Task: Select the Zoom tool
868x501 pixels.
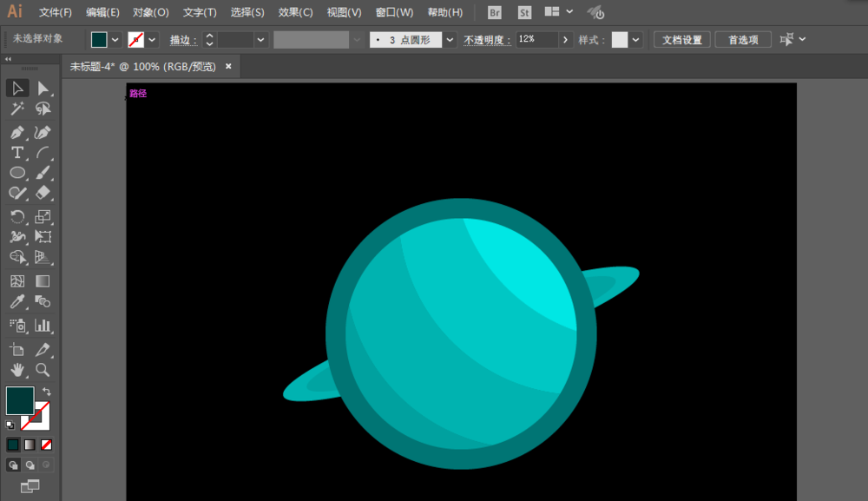Action: (x=43, y=370)
